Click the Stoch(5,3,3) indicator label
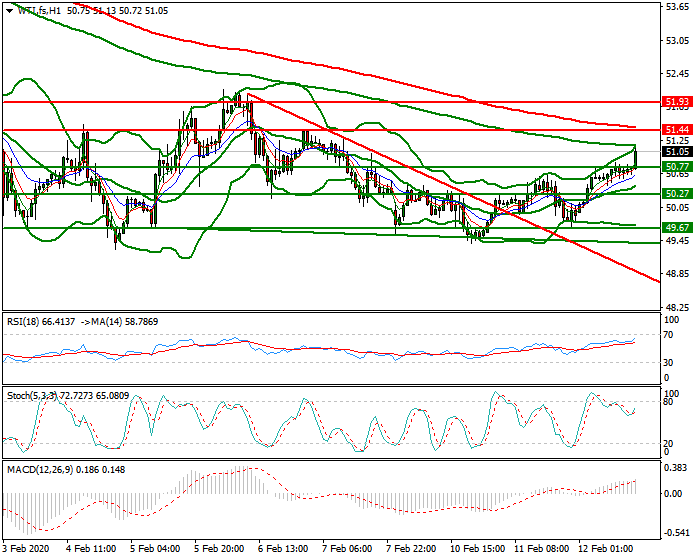Screen dimensions: 700x560 [32, 396]
